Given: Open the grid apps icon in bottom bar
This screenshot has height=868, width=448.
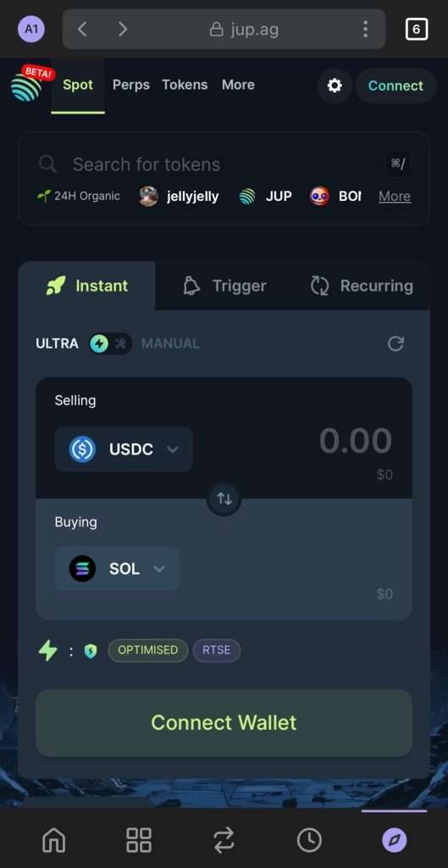Looking at the screenshot, I should coord(139,840).
